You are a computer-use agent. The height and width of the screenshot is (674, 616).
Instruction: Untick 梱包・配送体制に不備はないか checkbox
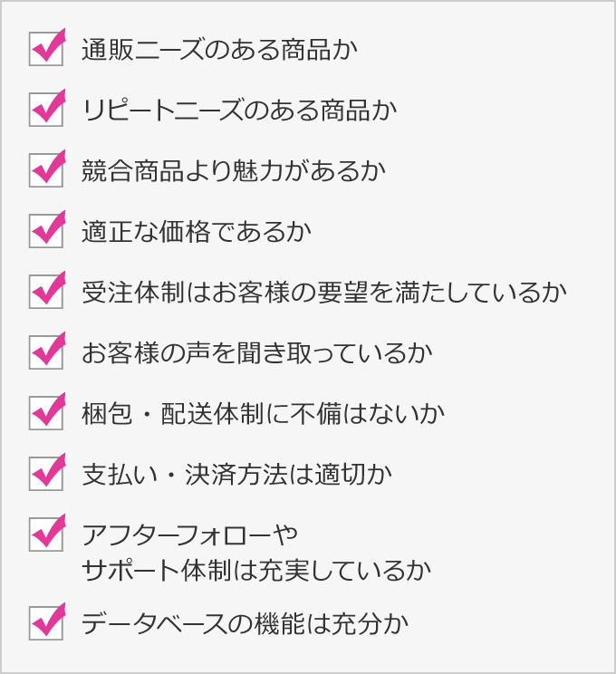click(46, 413)
